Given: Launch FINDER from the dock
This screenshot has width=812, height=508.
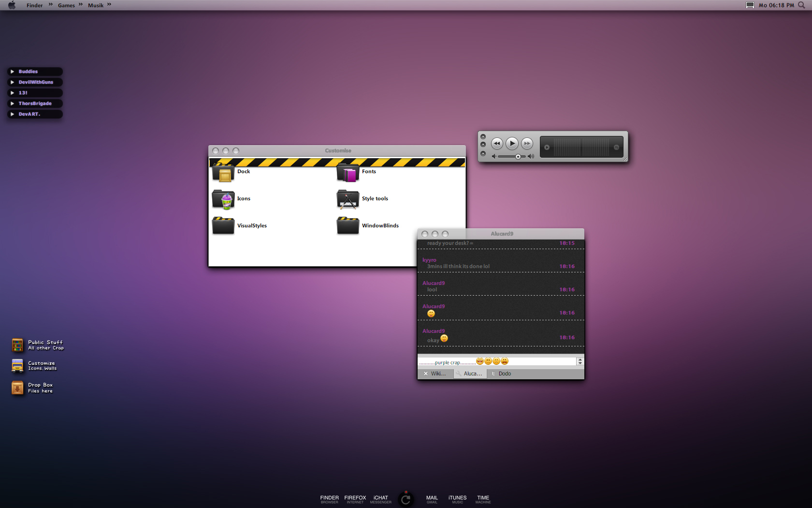Looking at the screenshot, I should click(330, 499).
